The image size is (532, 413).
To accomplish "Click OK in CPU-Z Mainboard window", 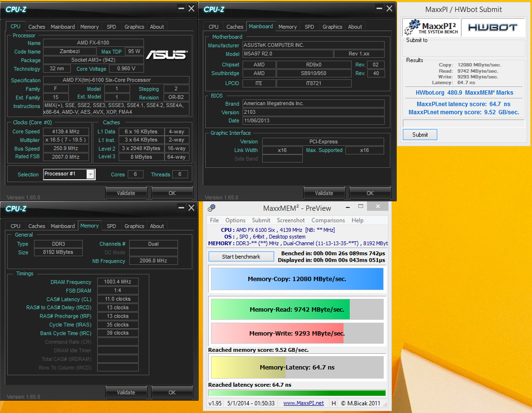I will pyautogui.click(x=370, y=193).
